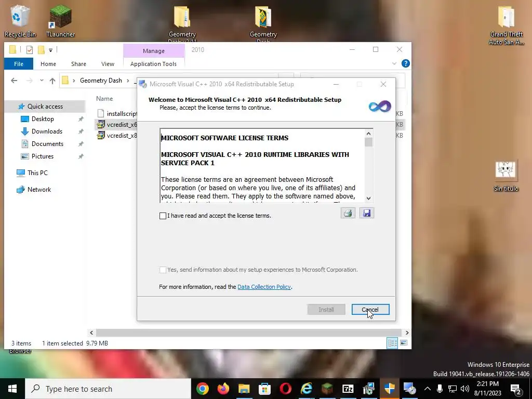Select the Sin titulo desktop image
Viewport: 532px width, 399px height.
[506, 177]
